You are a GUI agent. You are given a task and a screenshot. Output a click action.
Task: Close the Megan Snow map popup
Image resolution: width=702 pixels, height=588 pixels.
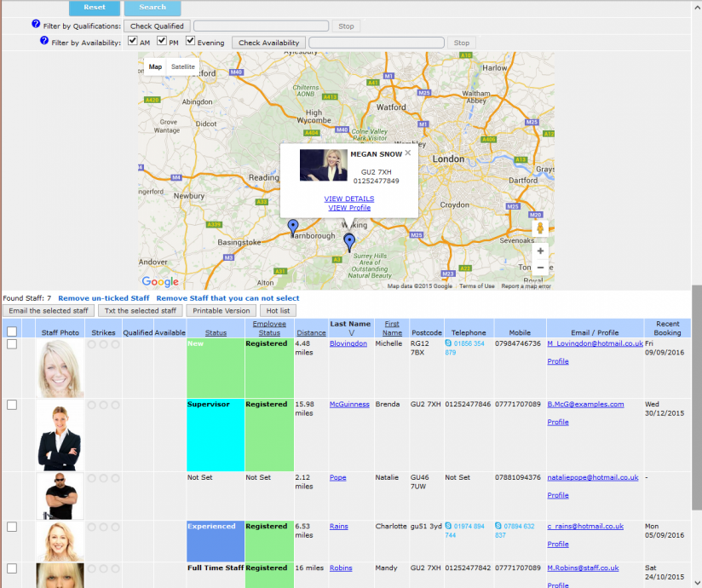[408, 153]
